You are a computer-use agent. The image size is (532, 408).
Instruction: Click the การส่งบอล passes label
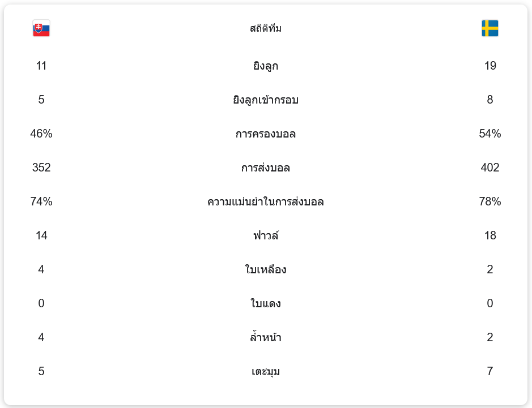click(x=265, y=168)
